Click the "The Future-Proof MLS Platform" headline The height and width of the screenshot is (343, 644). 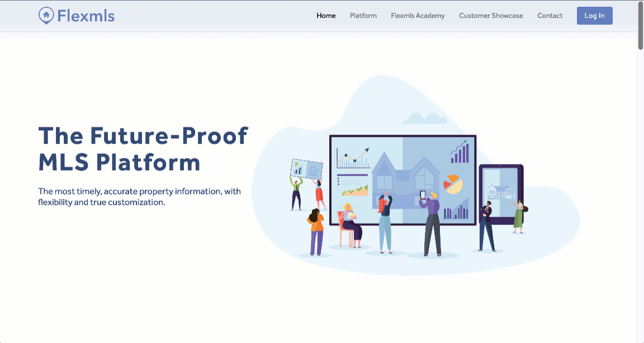pos(143,149)
